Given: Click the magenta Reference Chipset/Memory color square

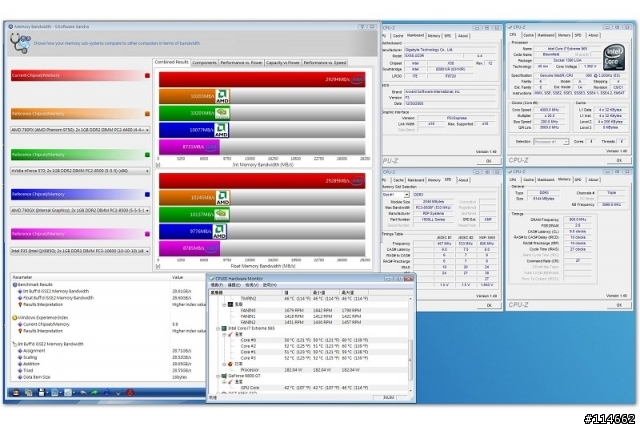Looking at the screenshot, I should (147, 234).
